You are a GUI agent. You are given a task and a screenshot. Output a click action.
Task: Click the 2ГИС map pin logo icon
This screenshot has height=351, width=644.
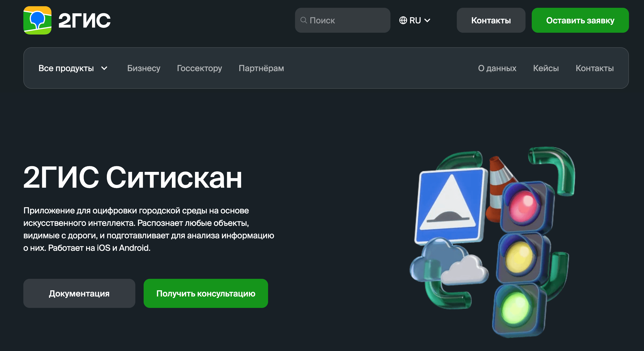(37, 20)
